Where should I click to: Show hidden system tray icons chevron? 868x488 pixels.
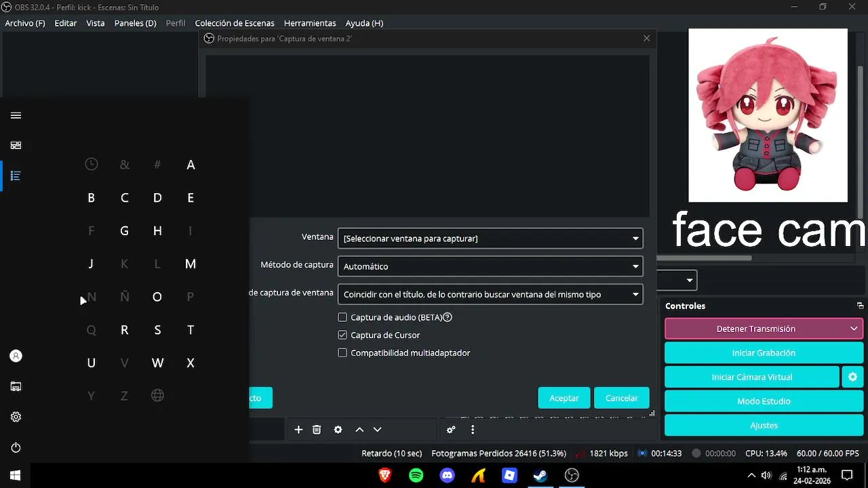[751, 475]
